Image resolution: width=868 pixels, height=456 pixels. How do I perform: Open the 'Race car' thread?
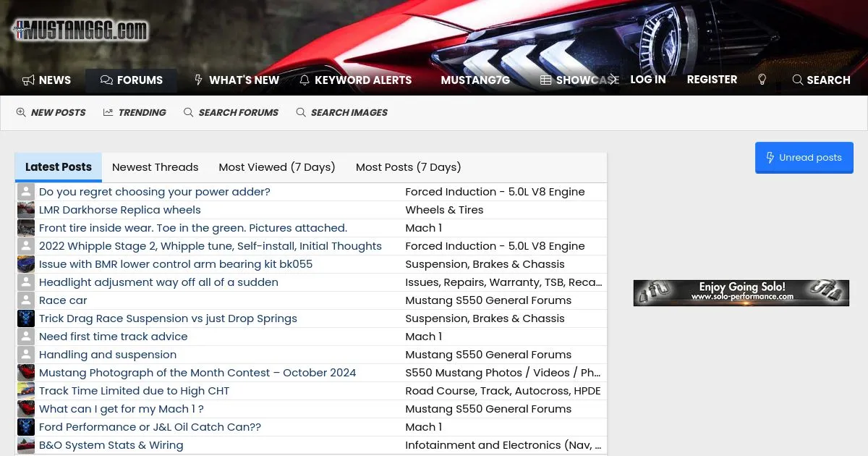point(63,300)
